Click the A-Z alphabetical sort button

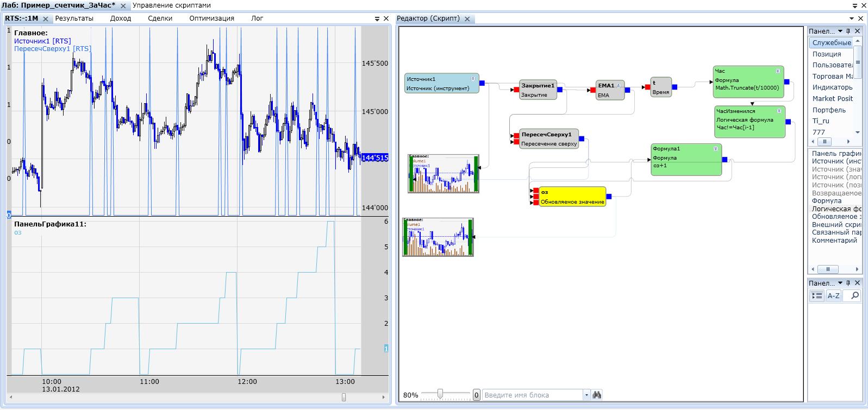click(833, 295)
